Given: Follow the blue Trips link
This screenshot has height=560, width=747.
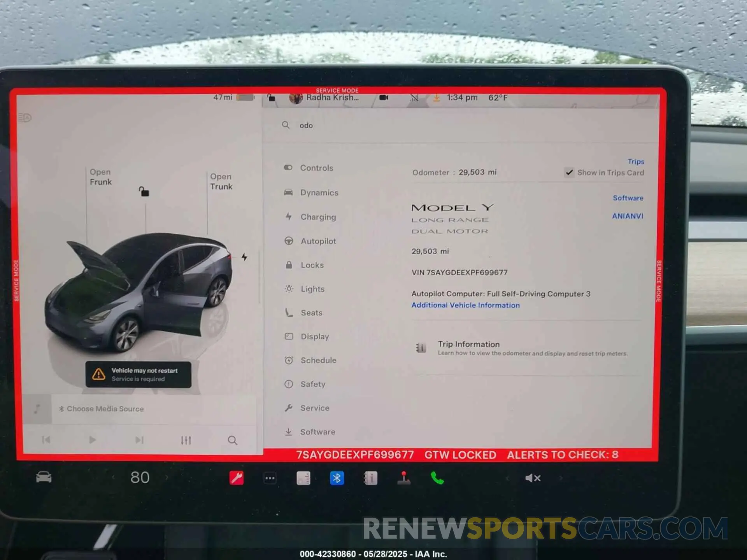Looking at the screenshot, I should (636, 161).
